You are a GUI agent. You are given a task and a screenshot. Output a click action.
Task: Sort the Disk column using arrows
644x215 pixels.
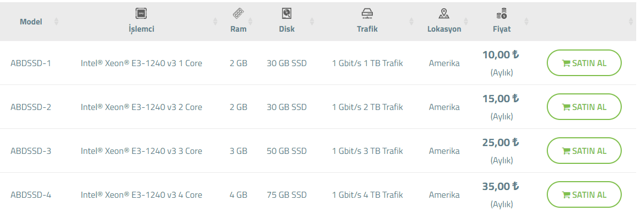click(312, 22)
